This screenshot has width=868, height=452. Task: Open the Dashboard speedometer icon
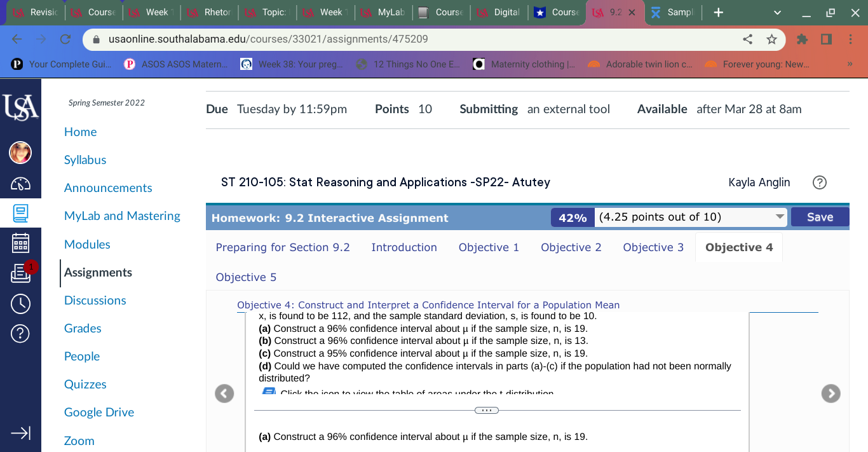[x=20, y=184]
